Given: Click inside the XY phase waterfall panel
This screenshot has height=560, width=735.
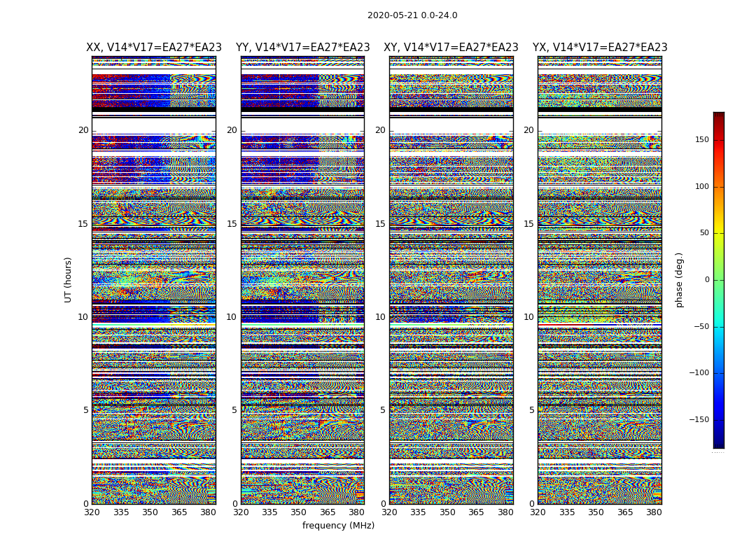Looking at the screenshot, I should click(451, 280).
